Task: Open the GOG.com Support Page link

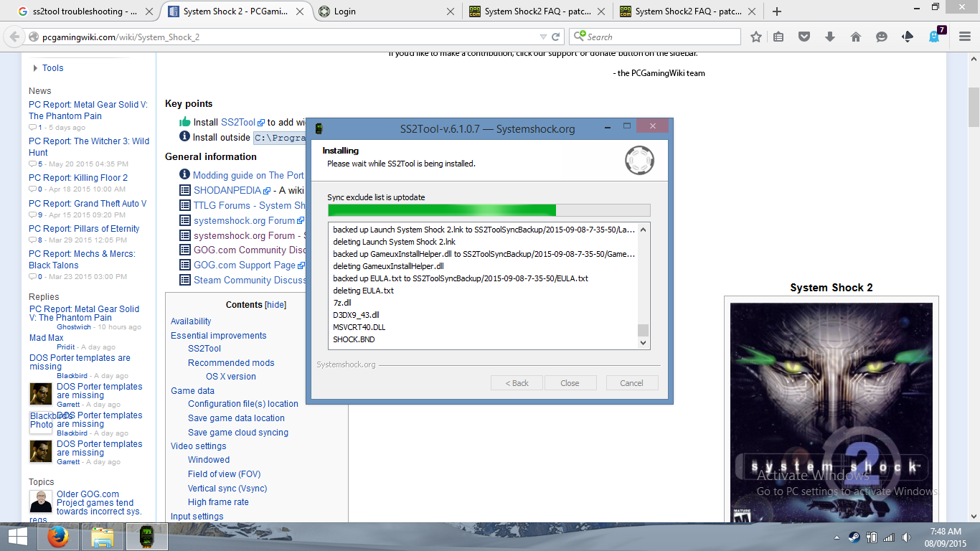Action: click(x=245, y=265)
